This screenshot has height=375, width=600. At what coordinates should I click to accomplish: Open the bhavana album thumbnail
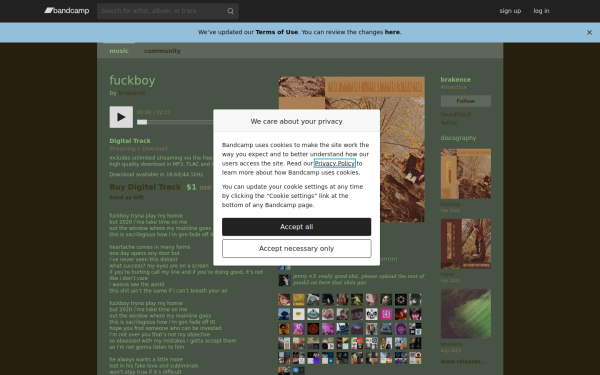pos(466,314)
